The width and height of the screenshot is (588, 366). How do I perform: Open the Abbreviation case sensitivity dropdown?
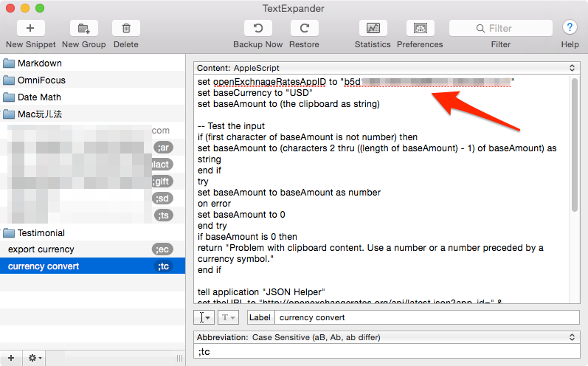point(387,337)
